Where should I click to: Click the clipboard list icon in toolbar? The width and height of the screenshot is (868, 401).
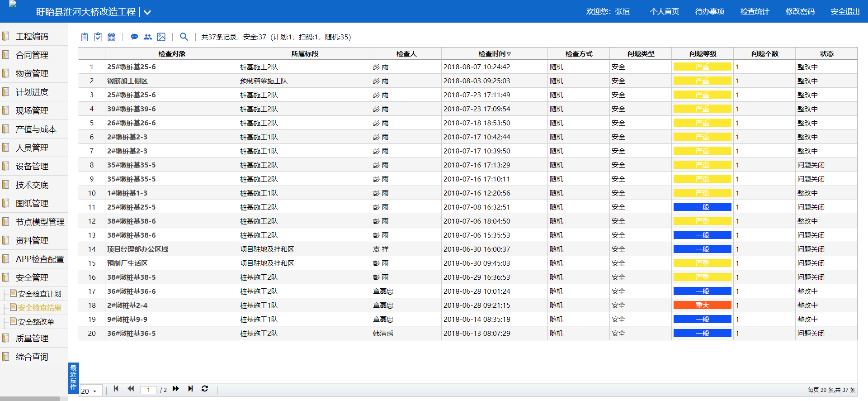[x=85, y=37]
